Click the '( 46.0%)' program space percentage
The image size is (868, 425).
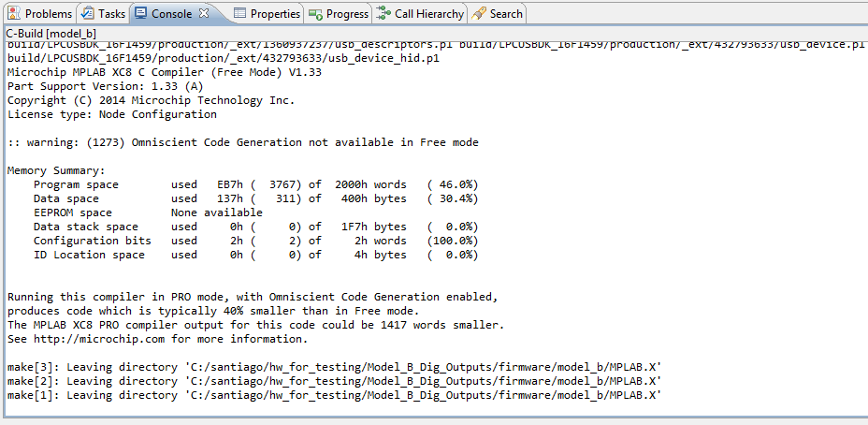coord(453,184)
